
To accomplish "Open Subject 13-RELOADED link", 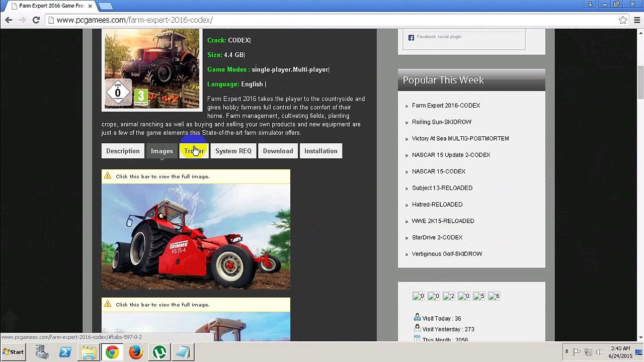I will pyautogui.click(x=442, y=188).
